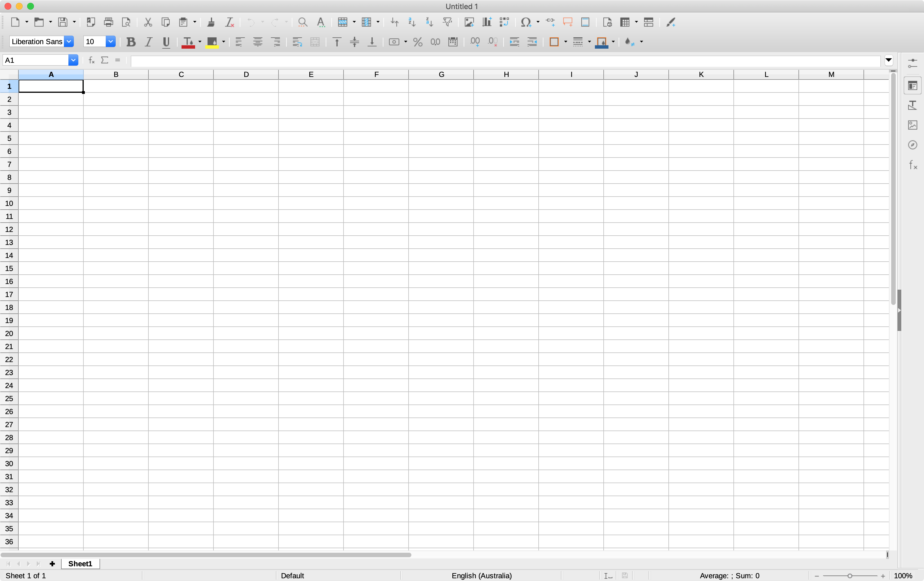Screen dimensions: 924x581
Task: Open the Navigator sidebar tab
Action: coord(913,145)
